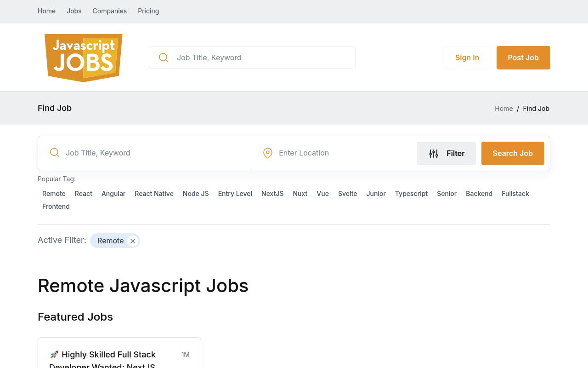The height and width of the screenshot is (368, 588).
Task: Select the Junior popular tag
Action: point(376,194)
